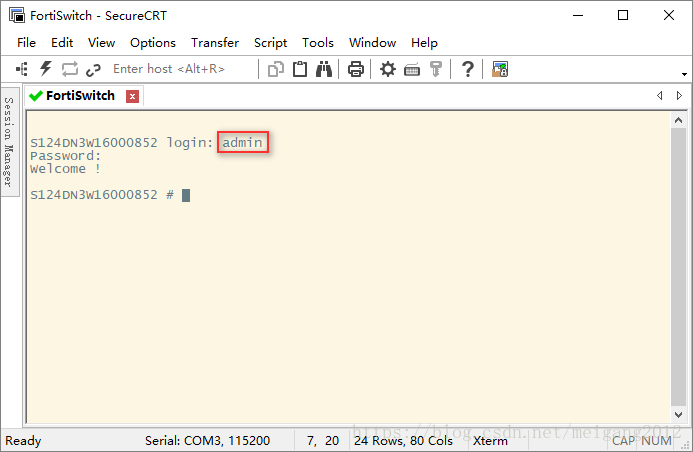Click the 'Welcome !' terminal line
693x452 pixels.
[x=65, y=169]
